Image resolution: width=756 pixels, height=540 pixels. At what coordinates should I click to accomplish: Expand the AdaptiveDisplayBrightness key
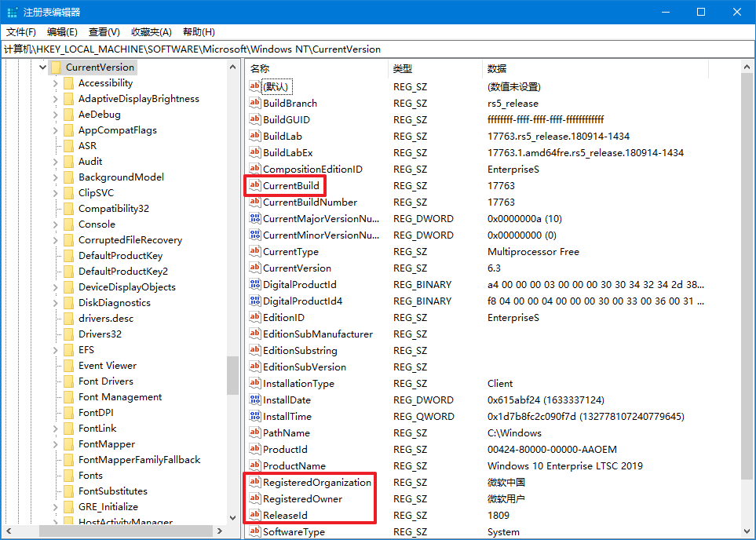point(56,100)
